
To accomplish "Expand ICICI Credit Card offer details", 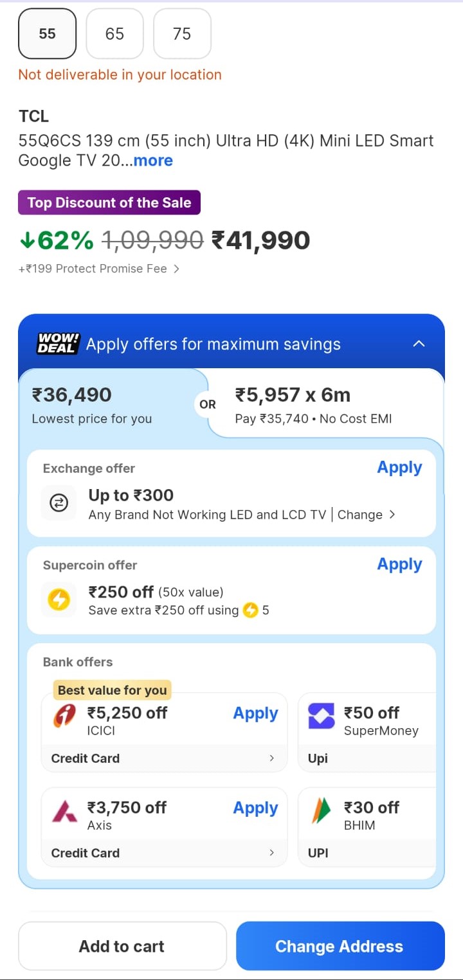I will tap(271, 758).
